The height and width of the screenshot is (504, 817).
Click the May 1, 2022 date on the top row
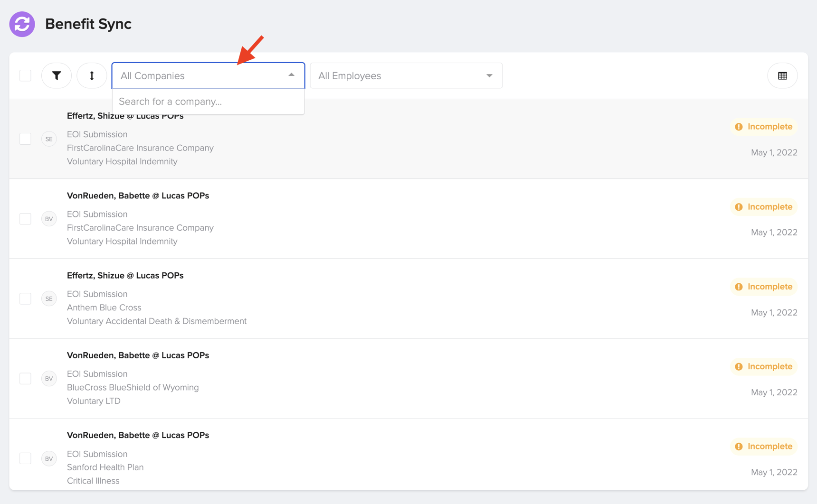tap(774, 152)
